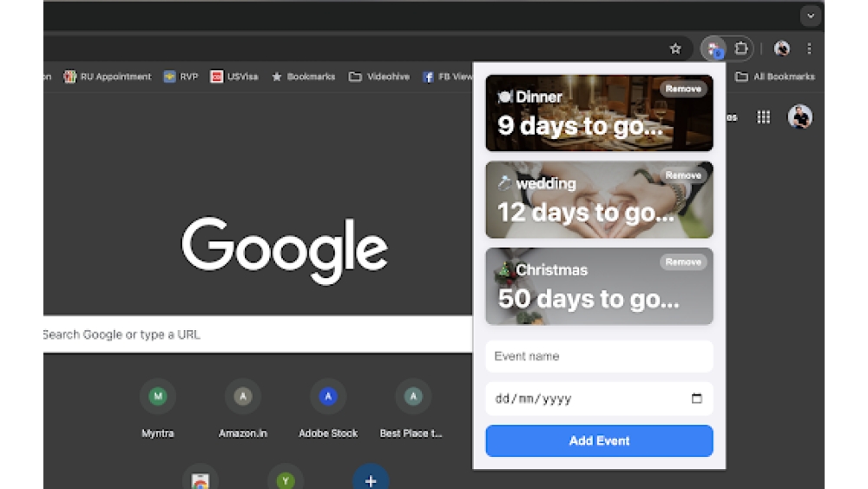Click the Add Event button

[x=599, y=441]
